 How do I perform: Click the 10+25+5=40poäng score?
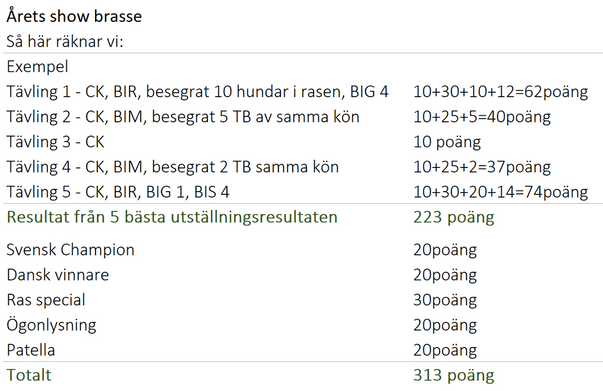482,117
